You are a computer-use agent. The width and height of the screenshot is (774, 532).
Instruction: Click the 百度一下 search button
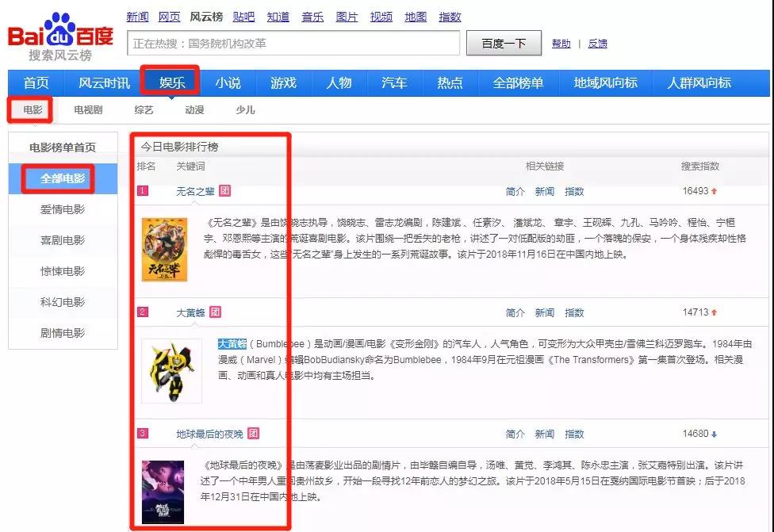pos(504,44)
